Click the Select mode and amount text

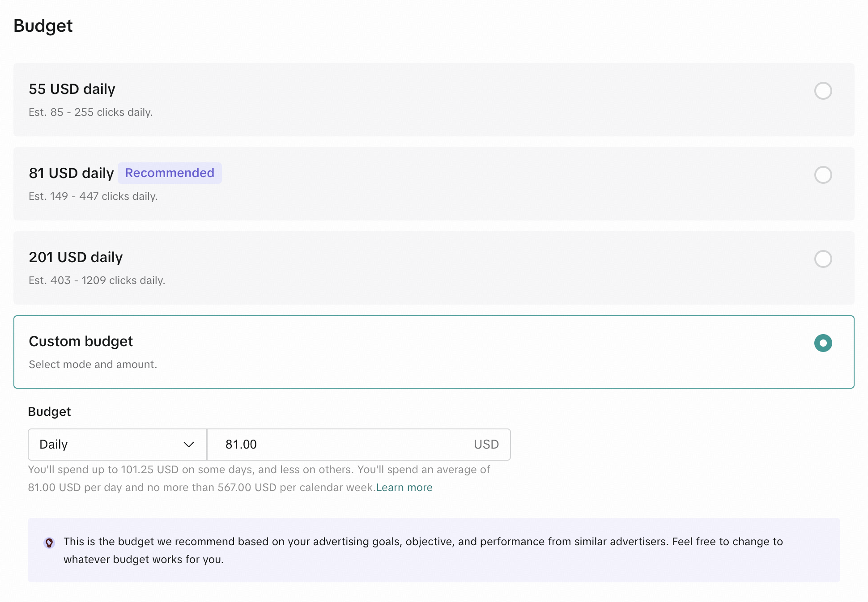coord(93,365)
